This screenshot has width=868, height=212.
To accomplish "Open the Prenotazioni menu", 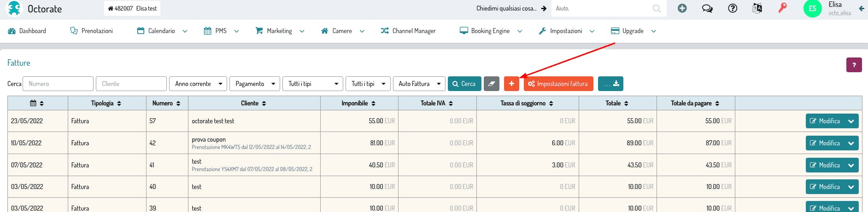I will (x=92, y=31).
